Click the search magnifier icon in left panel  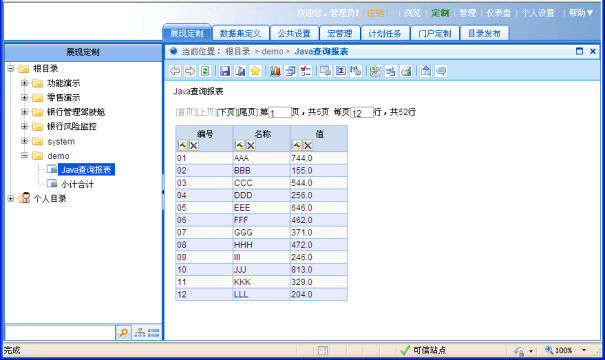point(123,333)
